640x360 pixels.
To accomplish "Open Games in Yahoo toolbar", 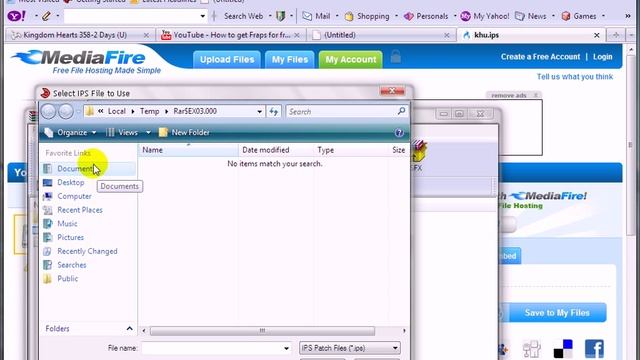I will point(580,16).
